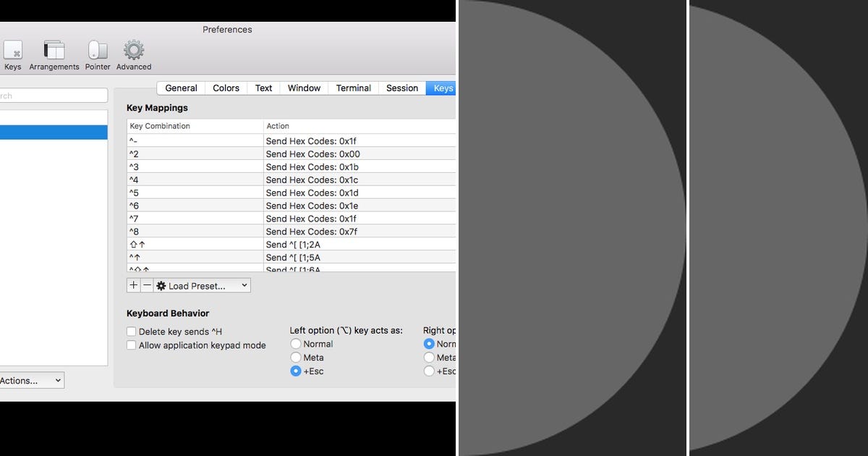Screen dimensions: 868x456
Task: Switch to the Colors tab
Action: pyautogui.click(x=226, y=88)
